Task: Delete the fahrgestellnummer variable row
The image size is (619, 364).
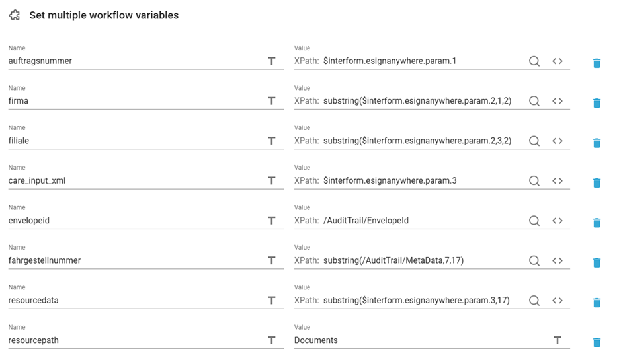Action: [x=597, y=263]
